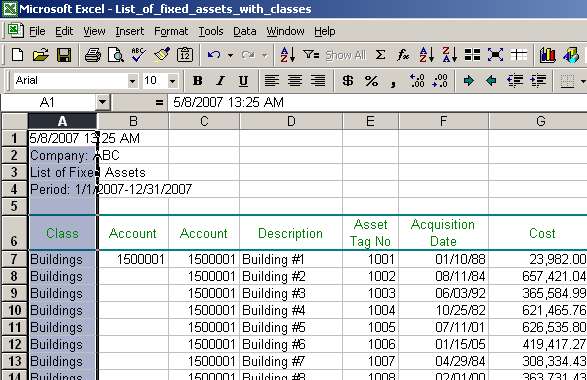
Task: Apply Percent Style
Action: [371, 80]
